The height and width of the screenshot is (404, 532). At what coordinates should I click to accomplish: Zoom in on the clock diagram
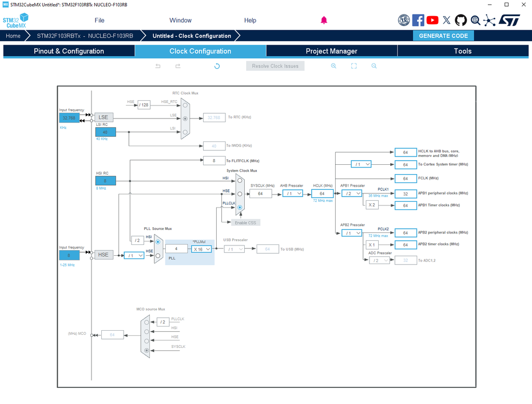coord(334,66)
